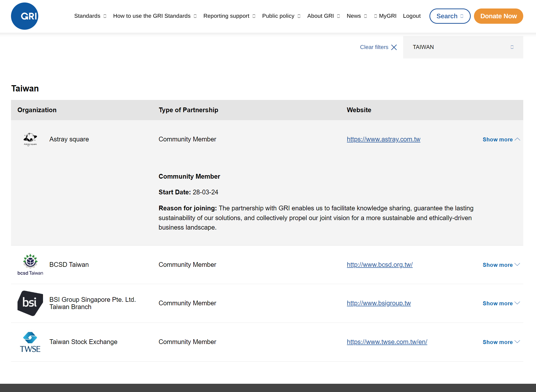Viewport: 536px width, 392px height.
Task: Open the Standards menu
Action: point(90,16)
